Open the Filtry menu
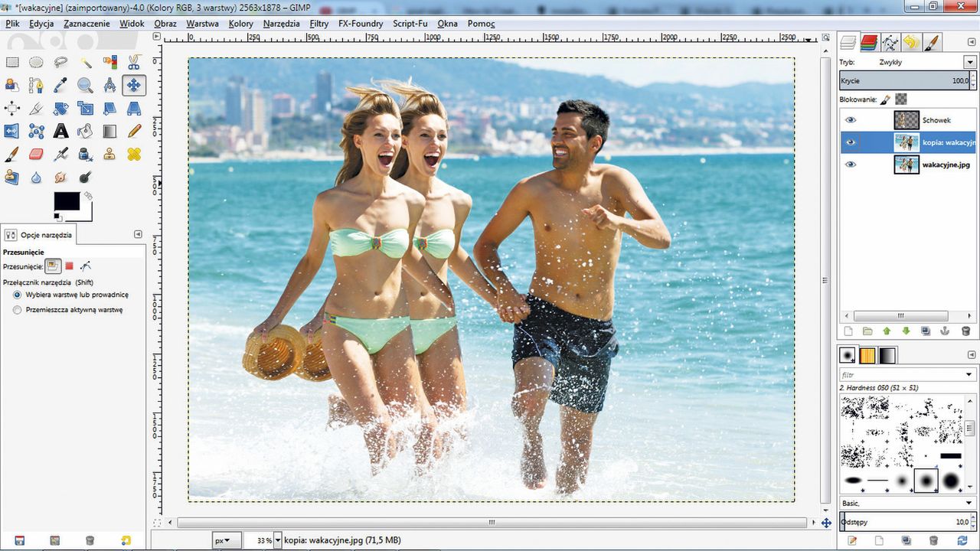 pyautogui.click(x=319, y=24)
